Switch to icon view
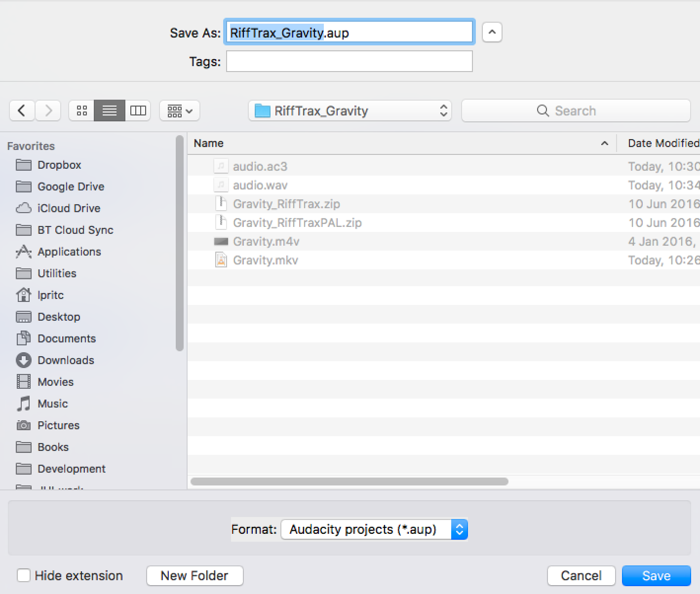This screenshot has width=700, height=594. (x=81, y=111)
